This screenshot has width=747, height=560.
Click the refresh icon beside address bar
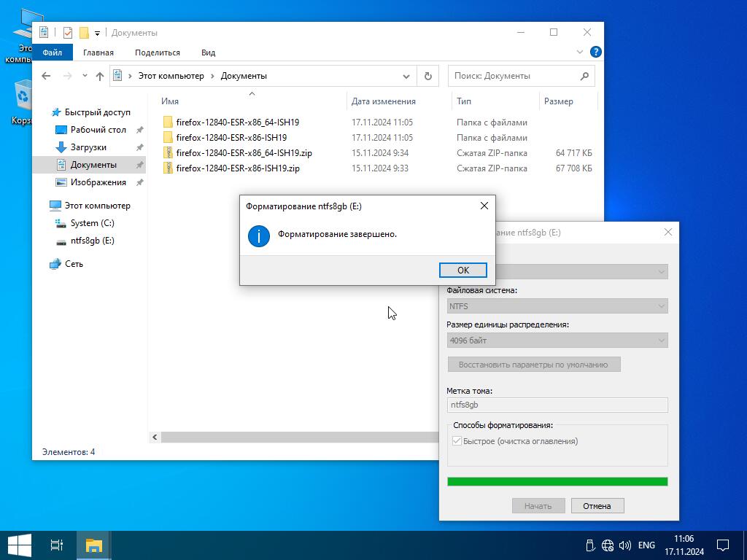pos(428,76)
